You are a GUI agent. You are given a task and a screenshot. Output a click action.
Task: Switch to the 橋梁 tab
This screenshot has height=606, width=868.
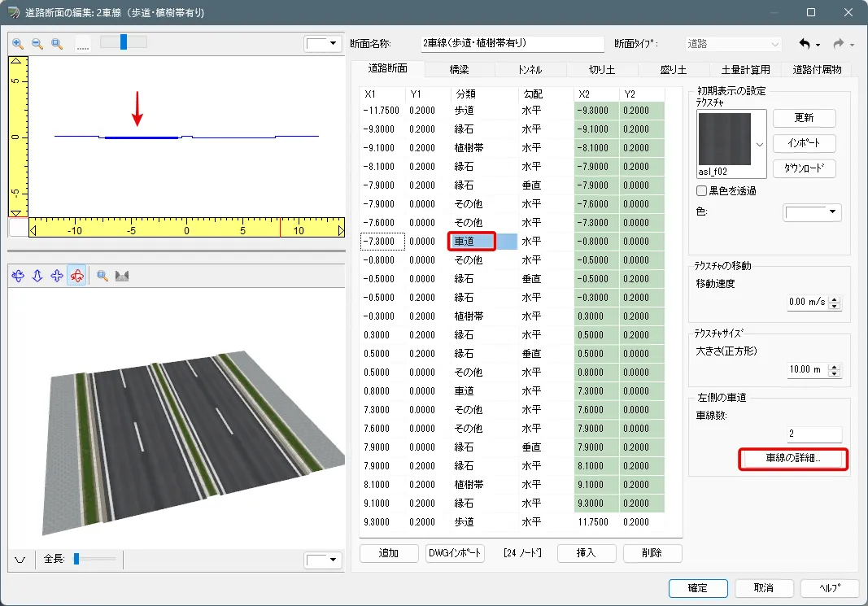pyautogui.click(x=459, y=70)
